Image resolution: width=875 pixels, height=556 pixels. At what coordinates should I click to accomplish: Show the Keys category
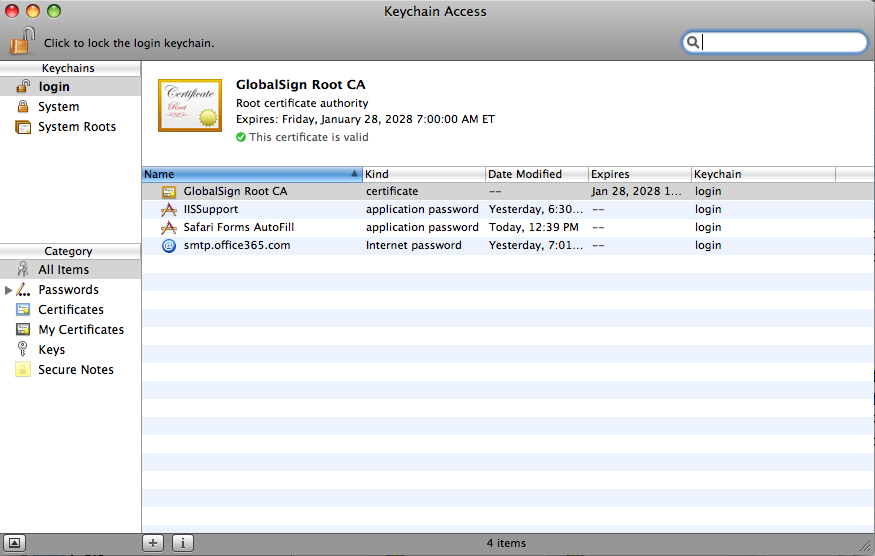tap(70, 350)
